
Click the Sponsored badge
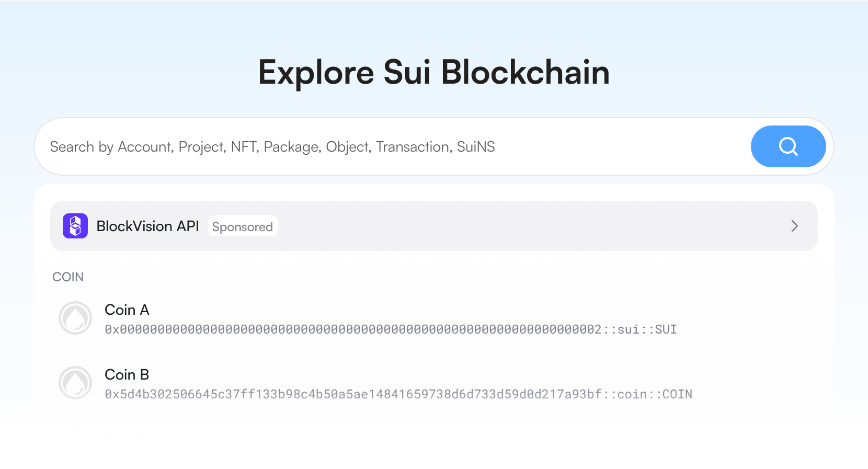click(243, 226)
